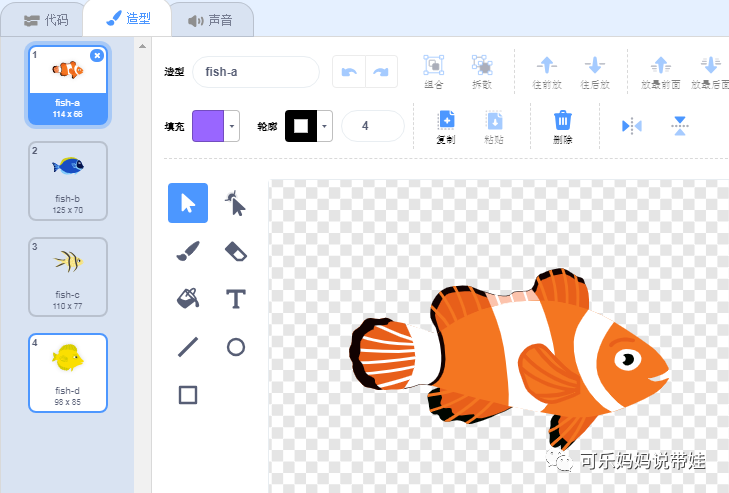Open the fill color dropdown arrow
The width and height of the screenshot is (729, 493).
click(x=232, y=126)
